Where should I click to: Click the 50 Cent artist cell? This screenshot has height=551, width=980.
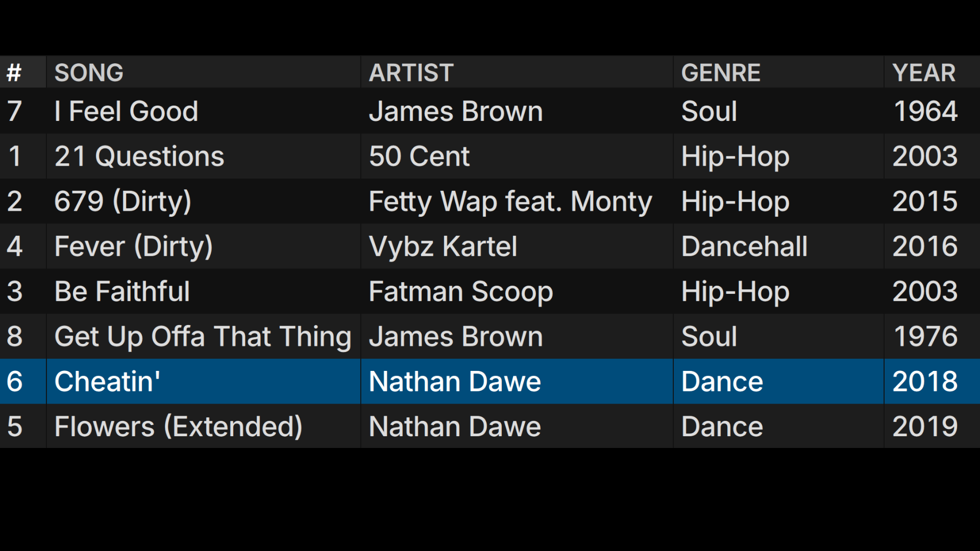tap(419, 156)
